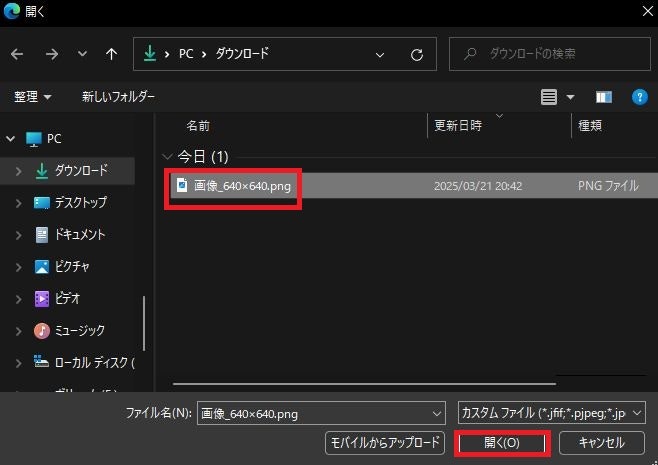The width and height of the screenshot is (658, 465).
Task: Close the 開く dialog window
Action: tap(648, 11)
